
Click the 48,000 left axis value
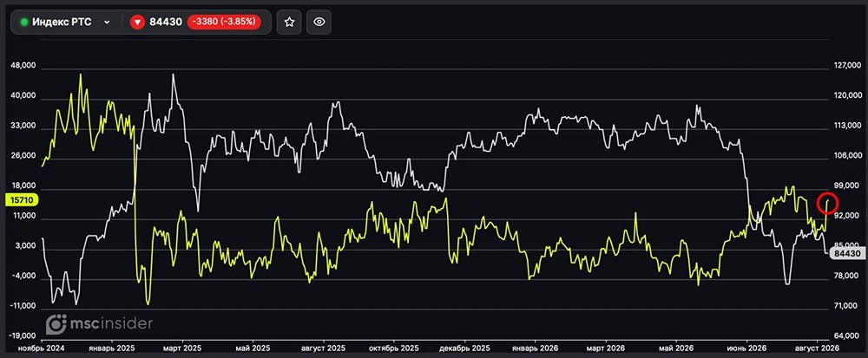point(23,66)
